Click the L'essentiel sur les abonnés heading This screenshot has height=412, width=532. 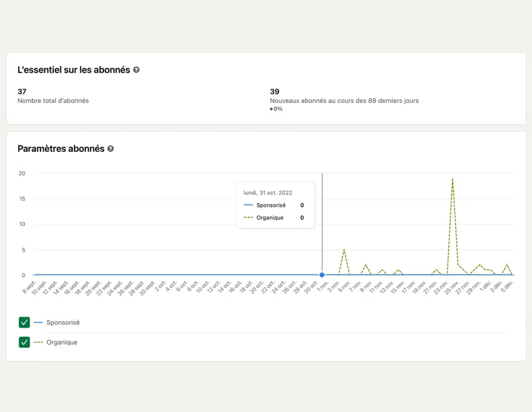(x=73, y=70)
